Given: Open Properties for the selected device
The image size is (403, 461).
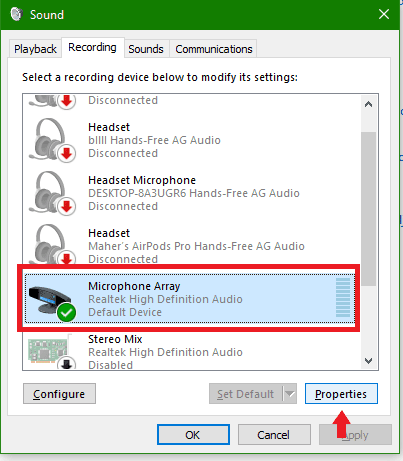Looking at the screenshot, I should click(341, 394).
